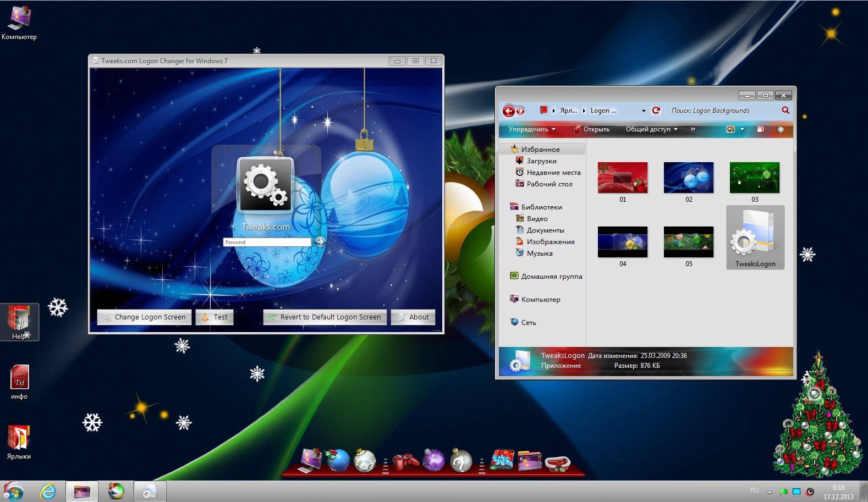
Task: Toggle the preview pane button
Action: tap(761, 129)
